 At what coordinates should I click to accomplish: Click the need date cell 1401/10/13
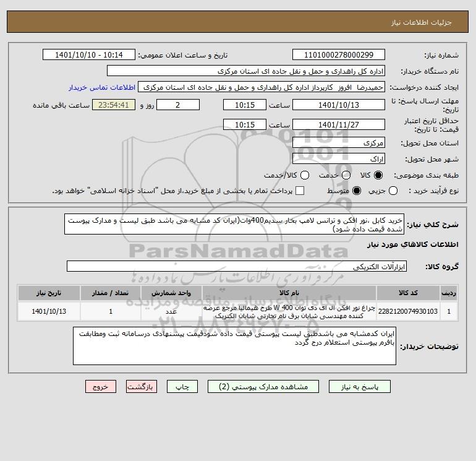(49, 311)
